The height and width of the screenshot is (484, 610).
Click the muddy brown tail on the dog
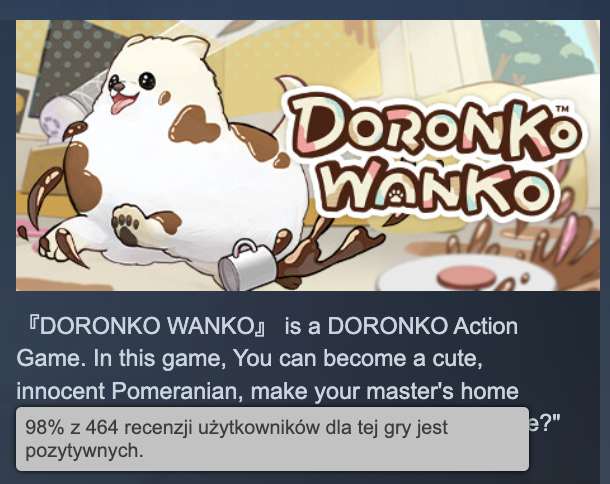pyautogui.click(x=43, y=196)
